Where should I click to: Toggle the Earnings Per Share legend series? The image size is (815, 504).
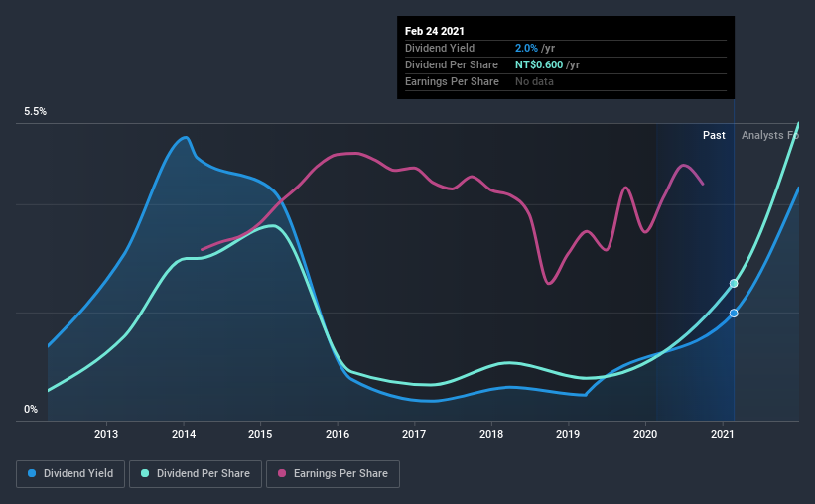pos(333,474)
